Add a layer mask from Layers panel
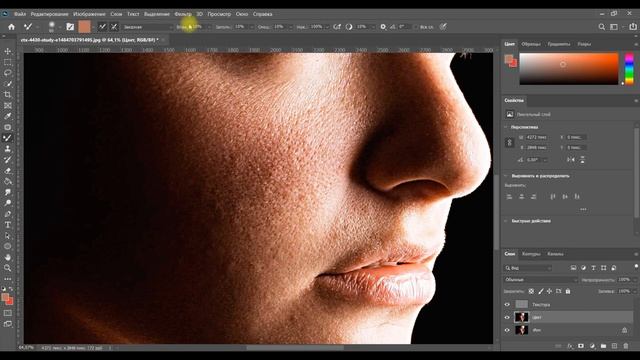640x360 pixels. click(581, 346)
